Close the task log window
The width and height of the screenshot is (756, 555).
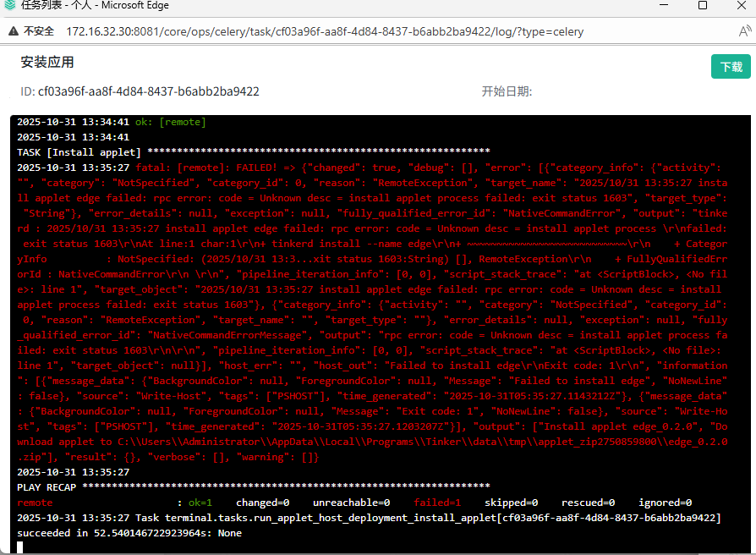pos(741,6)
